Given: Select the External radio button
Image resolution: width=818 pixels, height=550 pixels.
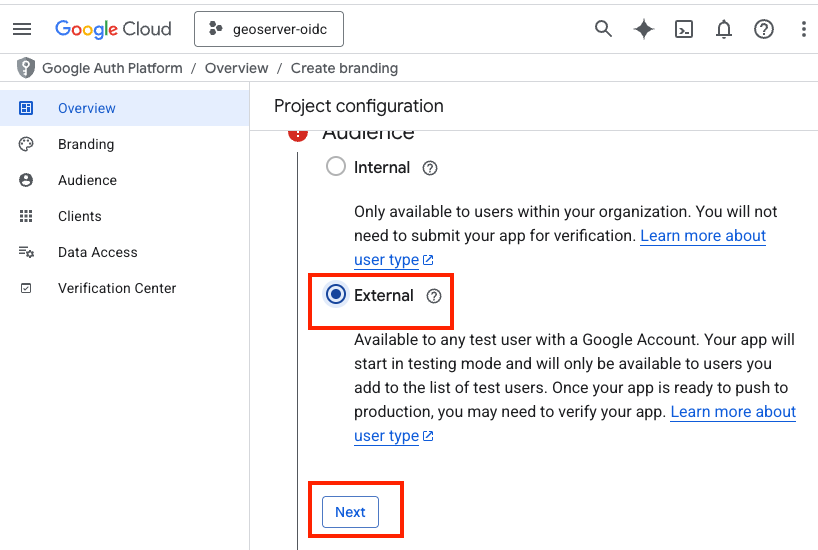Looking at the screenshot, I should [336, 295].
